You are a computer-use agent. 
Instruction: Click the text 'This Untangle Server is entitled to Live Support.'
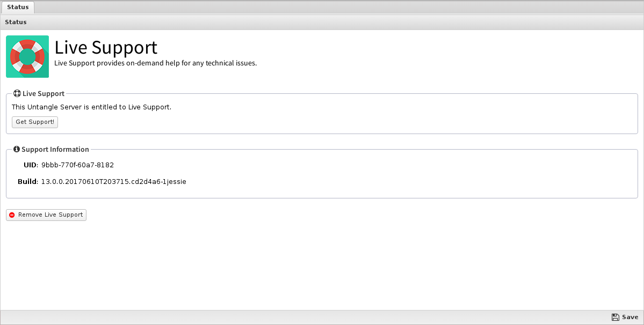point(91,107)
